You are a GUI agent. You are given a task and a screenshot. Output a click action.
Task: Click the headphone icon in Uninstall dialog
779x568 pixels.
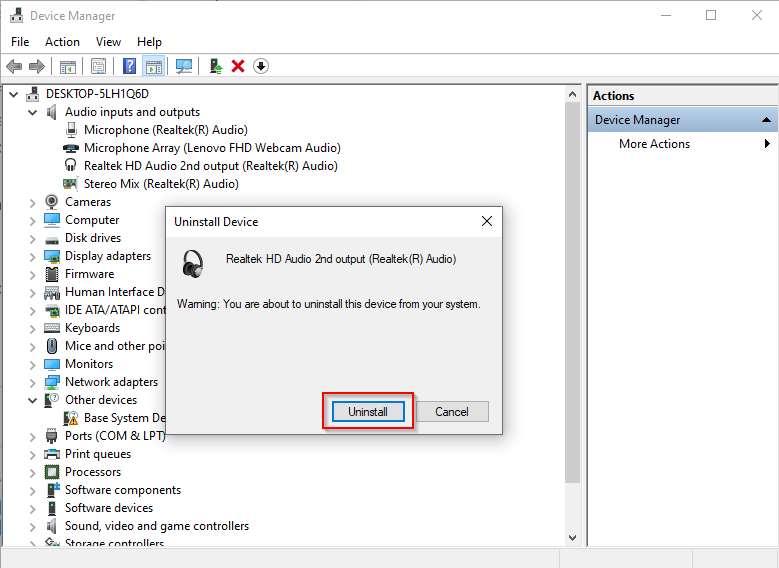tap(193, 263)
